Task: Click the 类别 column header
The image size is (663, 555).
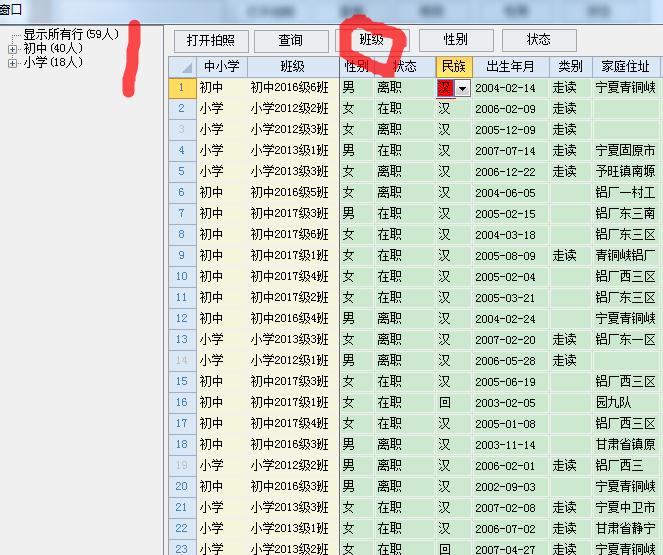Action: coord(570,67)
